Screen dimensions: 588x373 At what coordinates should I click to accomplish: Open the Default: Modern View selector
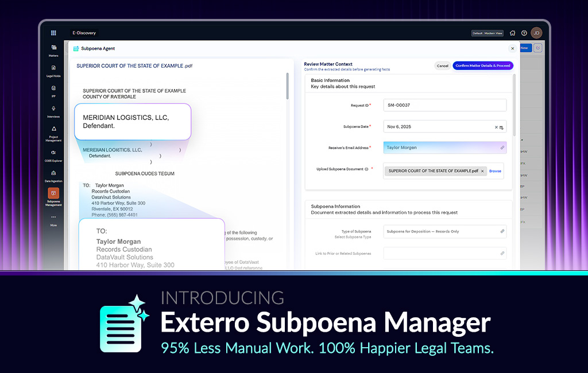[x=487, y=33]
